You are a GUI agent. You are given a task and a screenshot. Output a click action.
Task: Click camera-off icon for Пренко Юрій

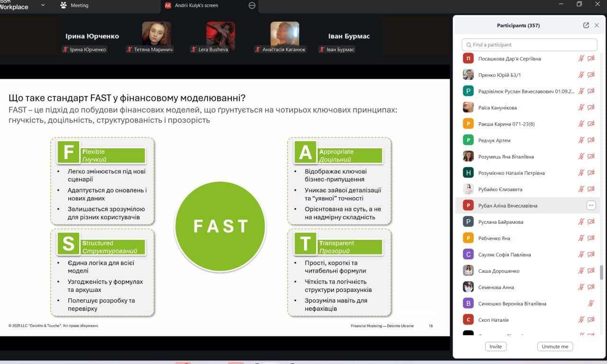coord(591,75)
